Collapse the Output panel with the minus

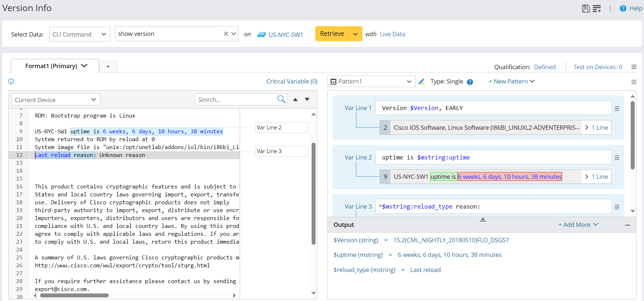tap(628, 225)
